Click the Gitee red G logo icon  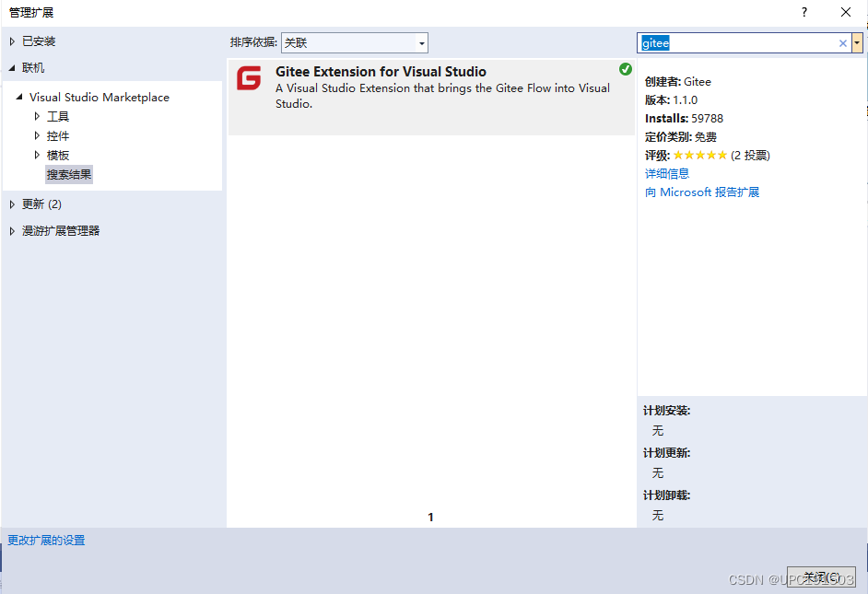click(249, 78)
